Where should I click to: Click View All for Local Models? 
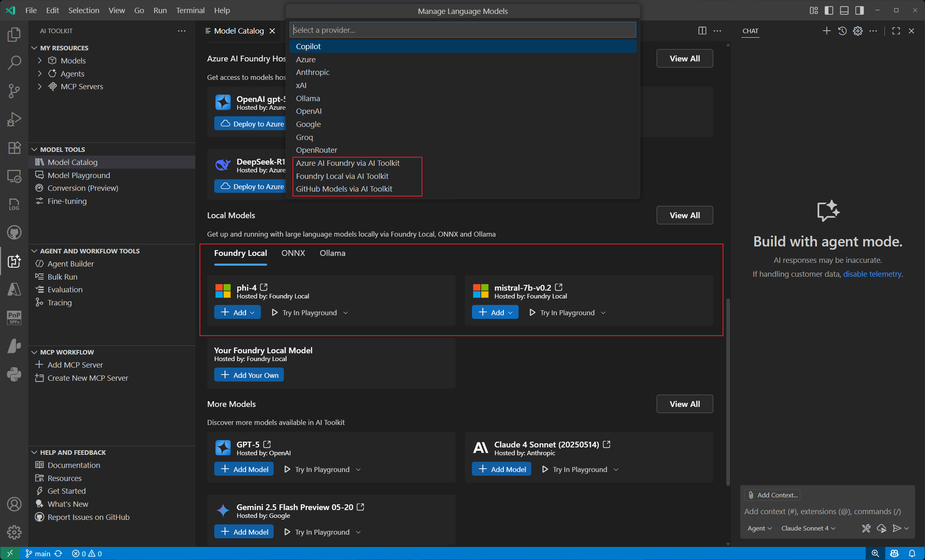pos(685,215)
